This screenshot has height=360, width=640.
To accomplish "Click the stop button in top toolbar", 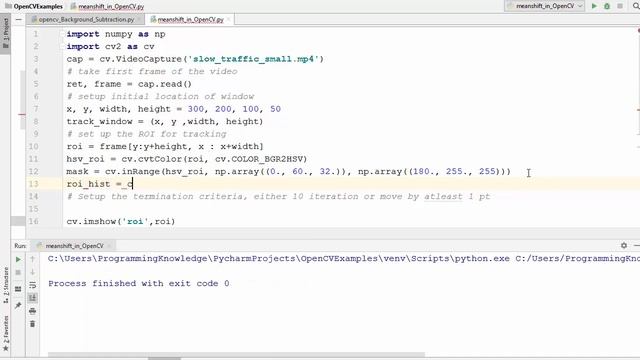I will [620, 6].
